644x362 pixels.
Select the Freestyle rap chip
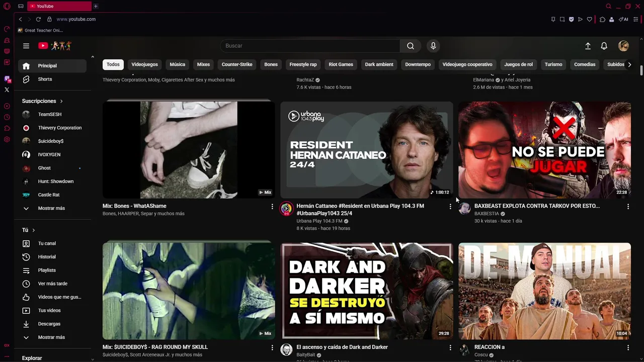(x=303, y=64)
